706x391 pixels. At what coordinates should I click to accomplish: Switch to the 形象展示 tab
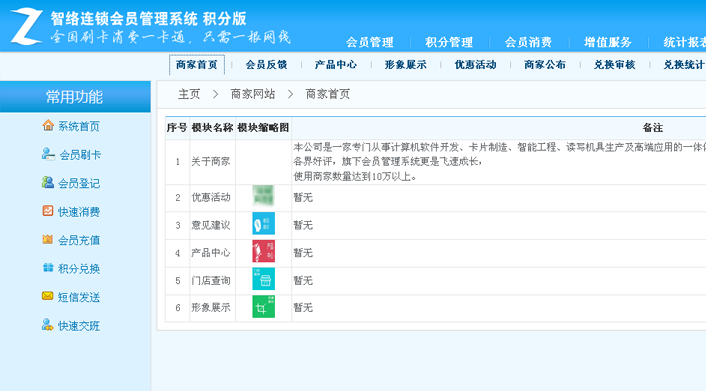tap(406, 65)
